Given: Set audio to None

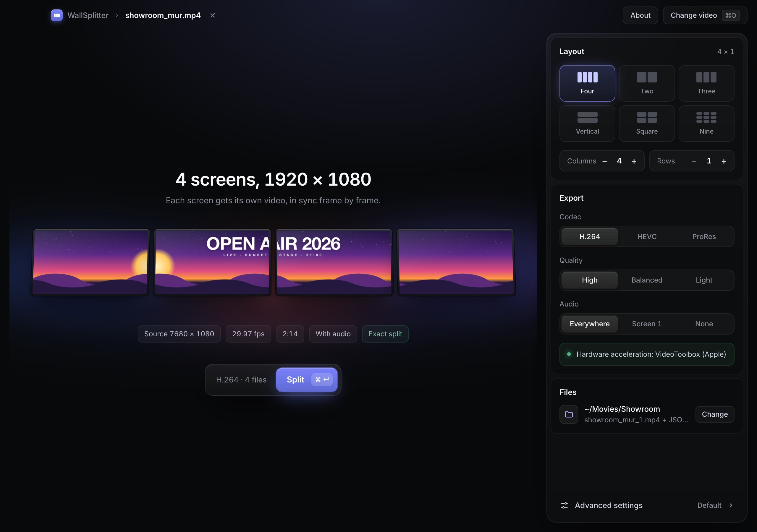Looking at the screenshot, I should [x=704, y=324].
